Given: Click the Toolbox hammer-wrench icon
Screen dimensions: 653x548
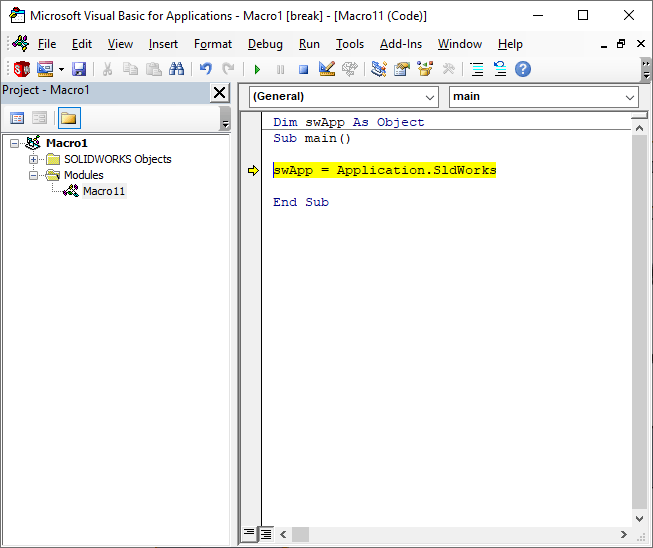Looking at the screenshot, I should [x=449, y=69].
